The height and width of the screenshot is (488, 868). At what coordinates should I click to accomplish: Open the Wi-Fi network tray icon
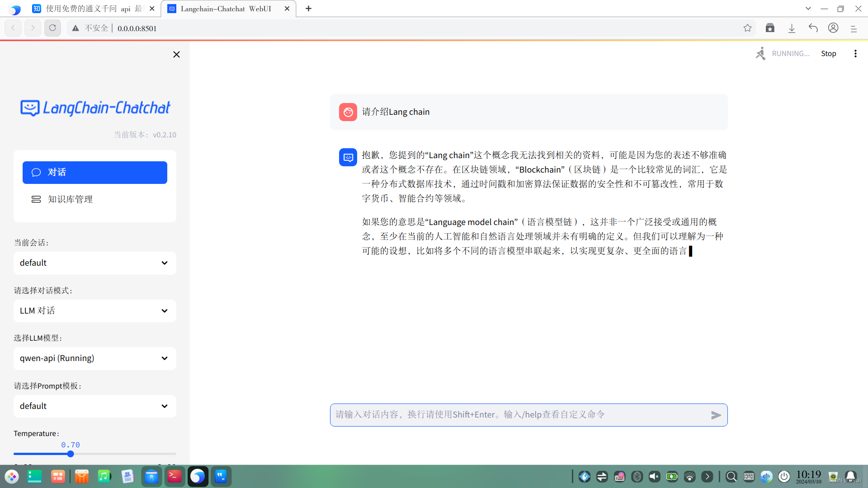(x=690, y=477)
